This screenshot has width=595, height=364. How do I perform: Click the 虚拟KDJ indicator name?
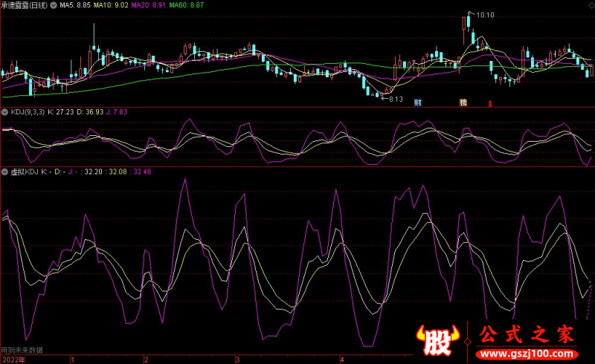[x=25, y=172]
